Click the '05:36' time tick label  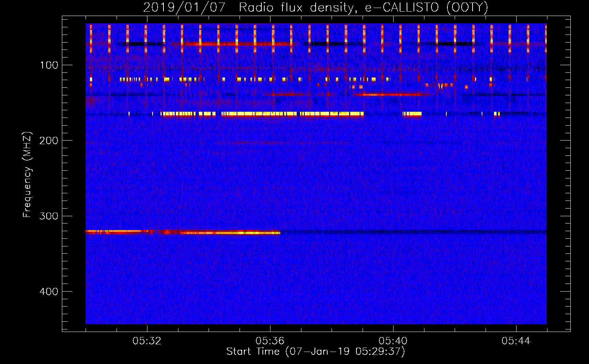[270, 341]
